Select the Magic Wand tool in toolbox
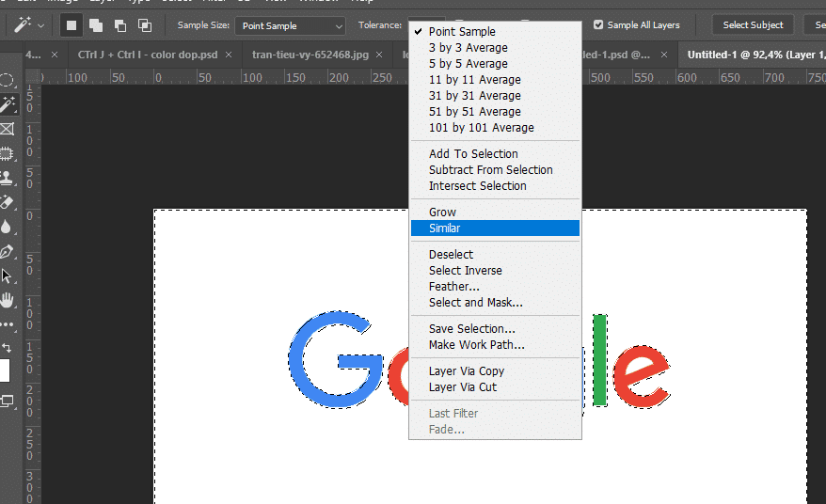This screenshot has height=504, width=826. click(x=8, y=104)
